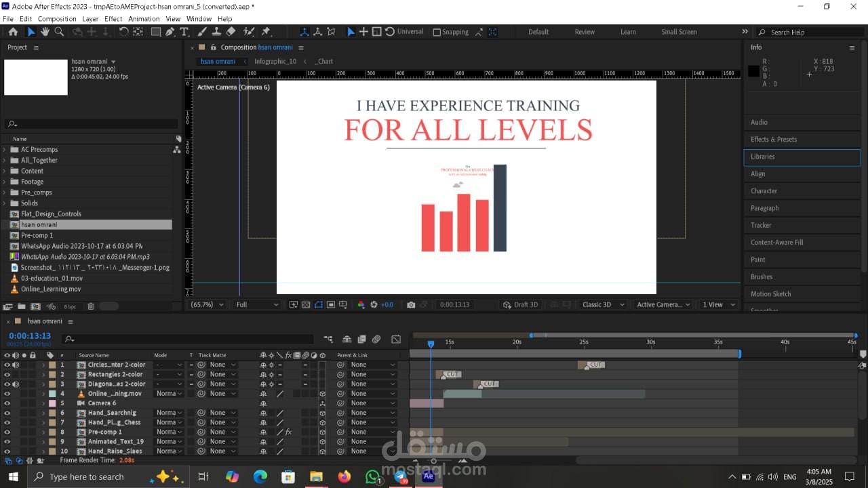
Task: Choose the Type tool
Action: (x=184, y=32)
